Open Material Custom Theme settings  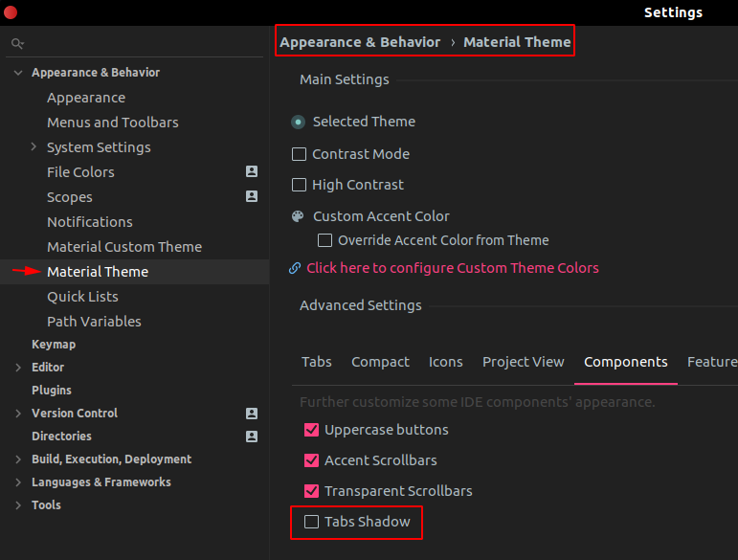tap(124, 247)
